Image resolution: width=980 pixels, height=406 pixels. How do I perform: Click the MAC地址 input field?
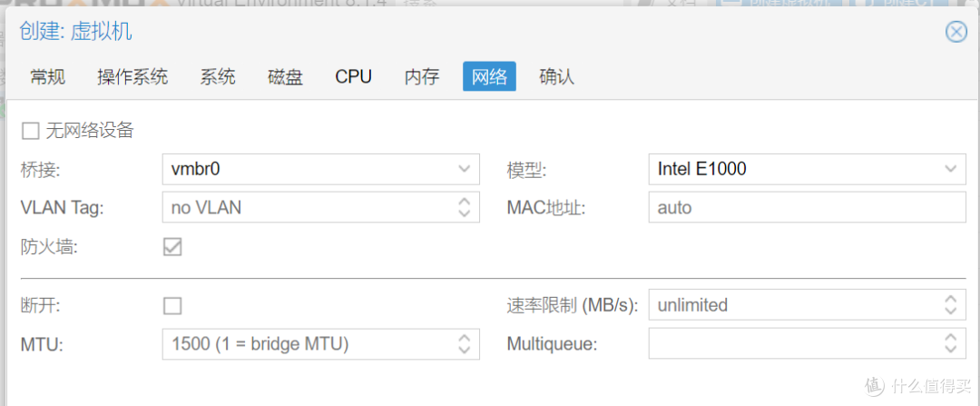(x=807, y=208)
